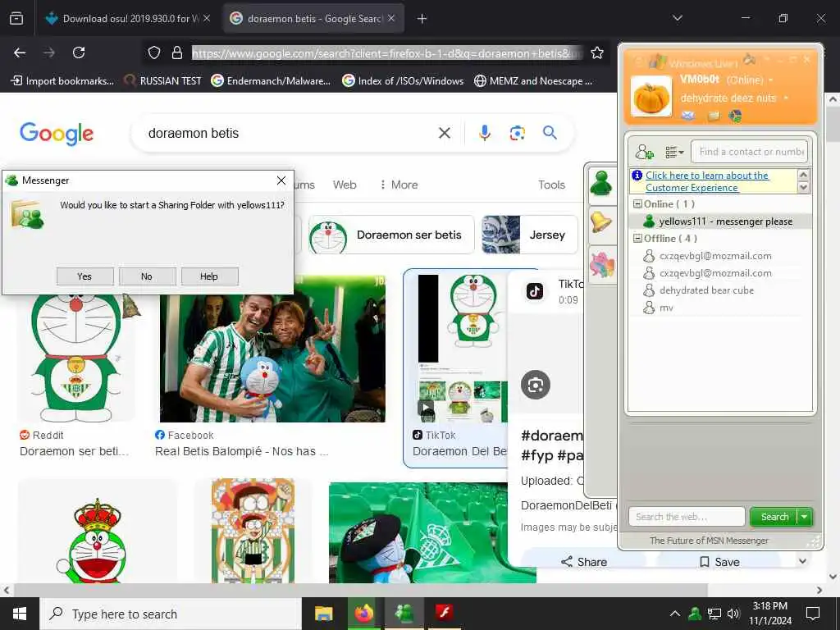This screenshot has height=630, width=840.
Task: Open the contact list layout dropdown in Messenger
Action: tap(674, 153)
